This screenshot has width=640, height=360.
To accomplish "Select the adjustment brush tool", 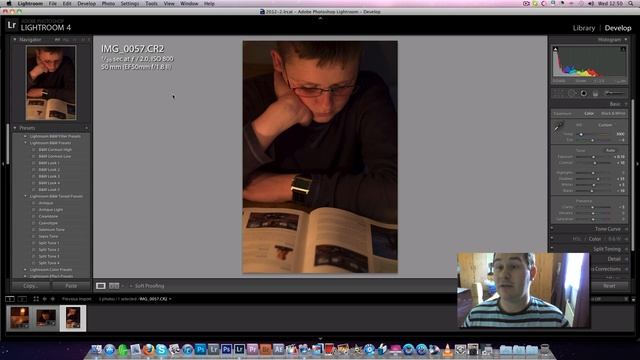I will [614, 93].
